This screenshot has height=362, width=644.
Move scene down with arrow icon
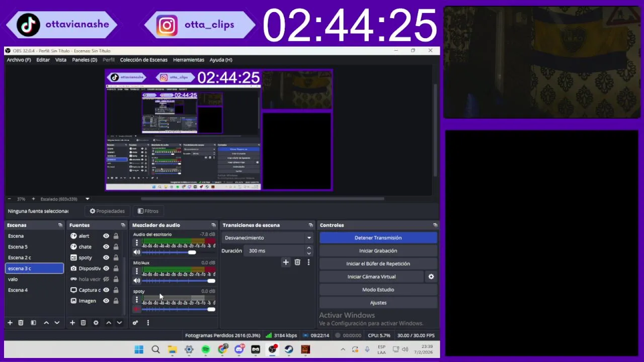57,323
